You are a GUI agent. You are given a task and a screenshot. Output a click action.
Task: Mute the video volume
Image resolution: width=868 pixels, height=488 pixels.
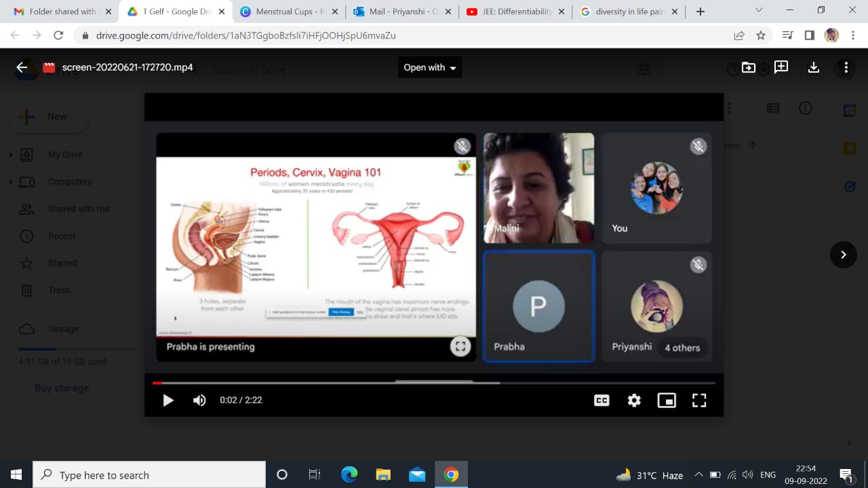[199, 401]
